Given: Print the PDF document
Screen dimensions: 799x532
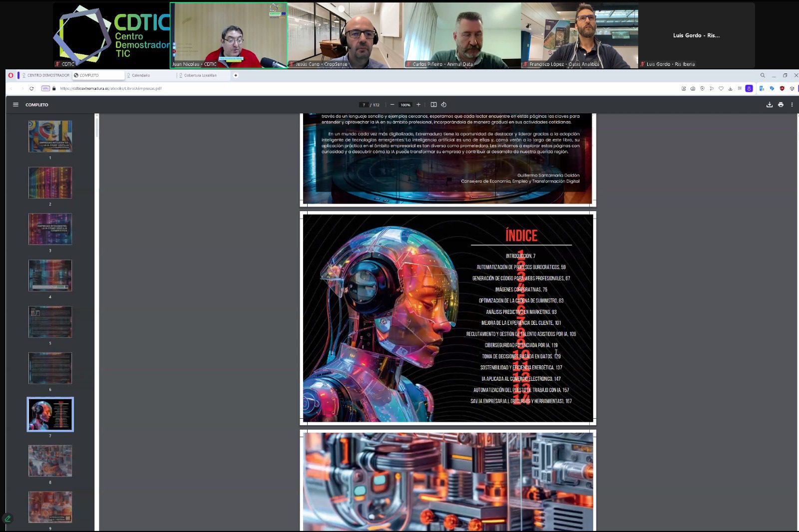Looking at the screenshot, I should pos(781,105).
